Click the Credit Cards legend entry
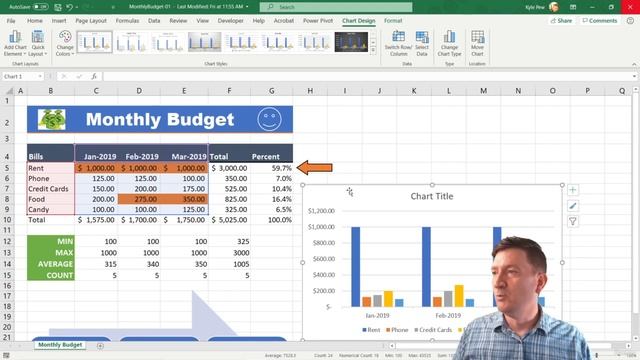 [433, 330]
